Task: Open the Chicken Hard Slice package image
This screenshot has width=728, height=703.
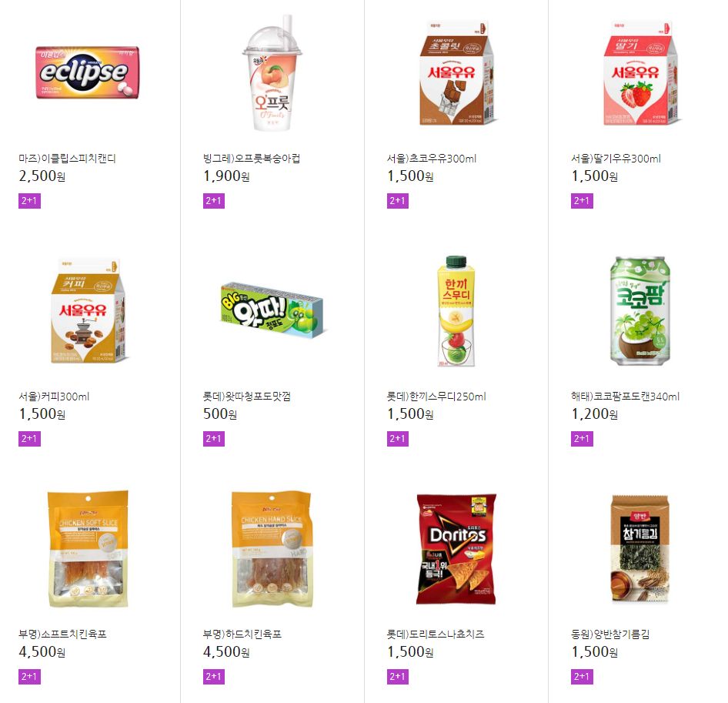Action: pyautogui.click(x=272, y=549)
